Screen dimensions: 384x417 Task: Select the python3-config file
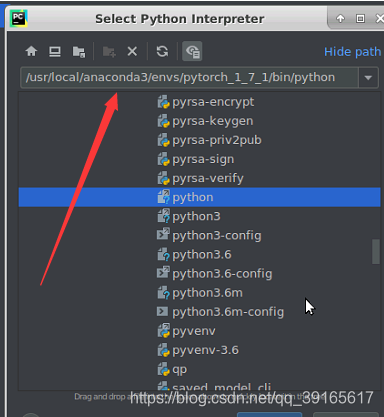(x=199, y=235)
